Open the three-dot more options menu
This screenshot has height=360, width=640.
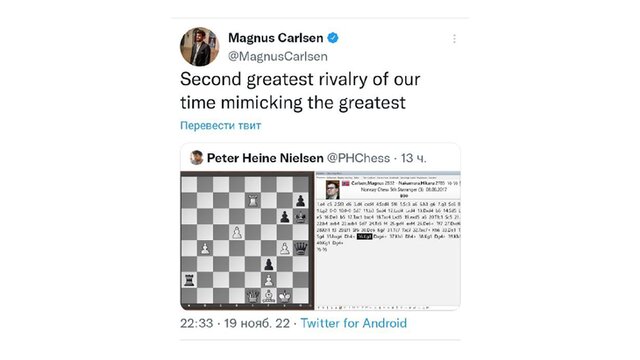coord(454,39)
